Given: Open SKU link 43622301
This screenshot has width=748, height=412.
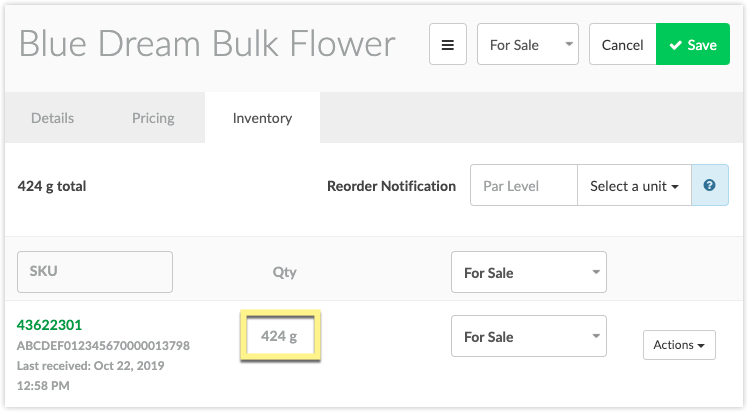Looking at the screenshot, I should click(x=49, y=325).
